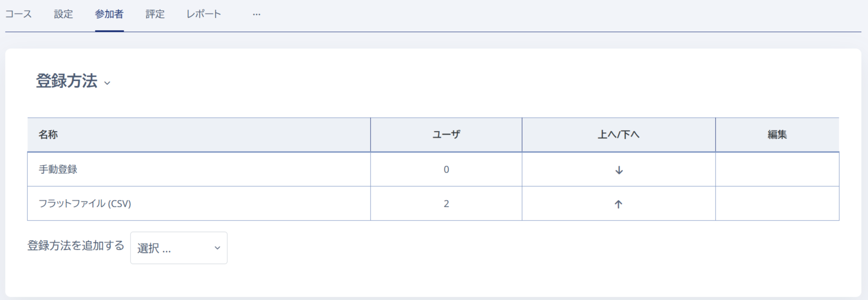Click the user count 2 for フラットファイル (CSV)
The image size is (868, 300).
446,204
